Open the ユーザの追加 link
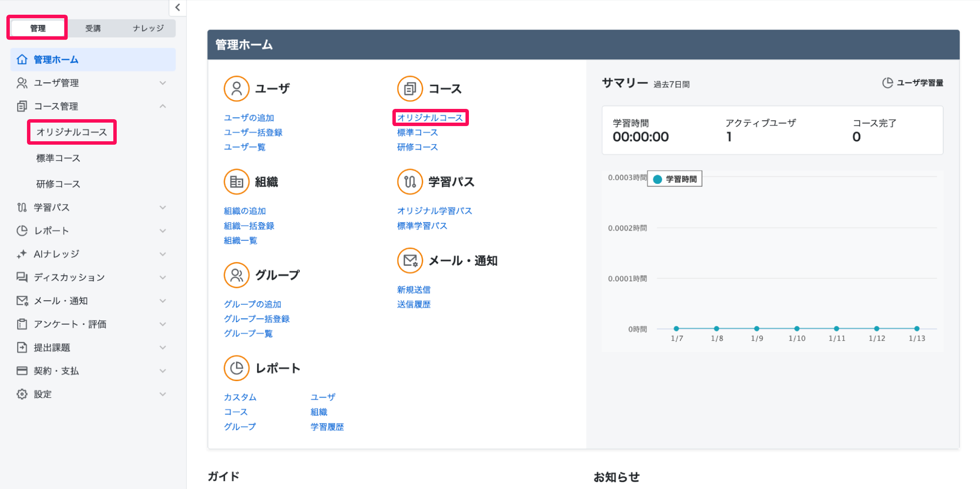Image resolution: width=980 pixels, height=489 pixels. [249, 118]
